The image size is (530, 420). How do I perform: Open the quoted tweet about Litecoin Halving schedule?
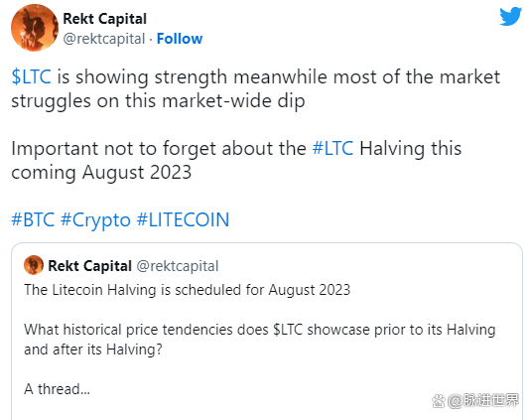point(267,332)
